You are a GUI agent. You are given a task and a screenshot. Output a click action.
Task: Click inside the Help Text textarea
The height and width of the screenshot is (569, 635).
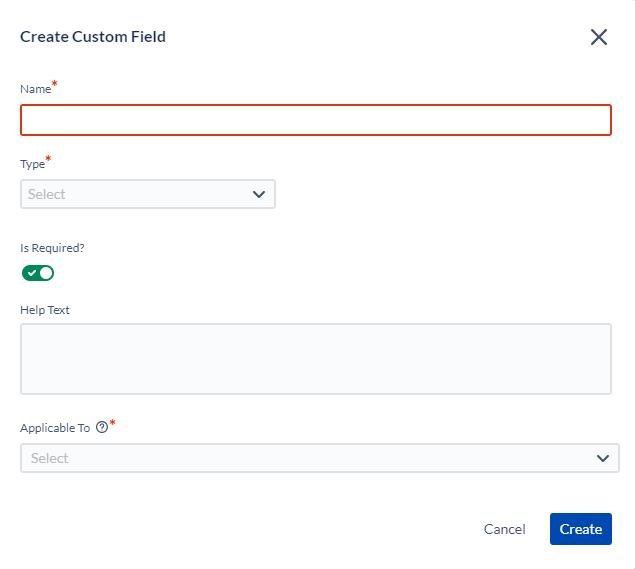pyautogui.click(x=316, y=359)
